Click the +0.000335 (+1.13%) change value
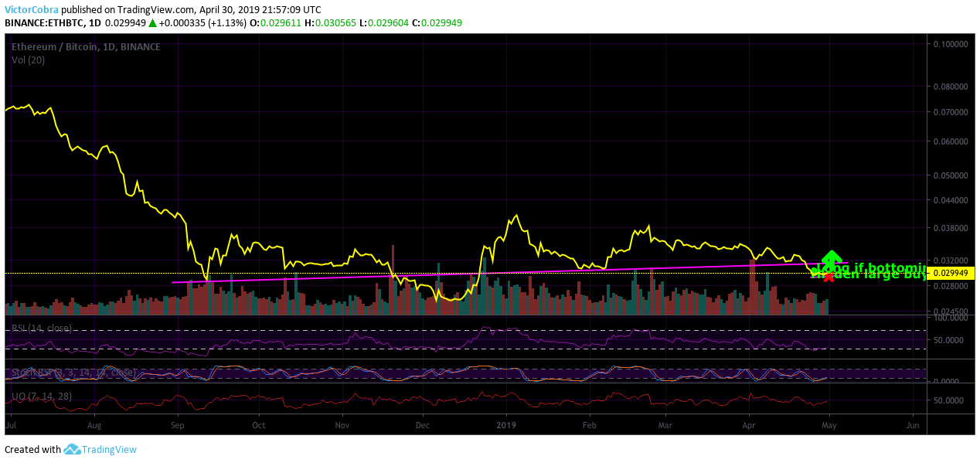 [203, 23]
